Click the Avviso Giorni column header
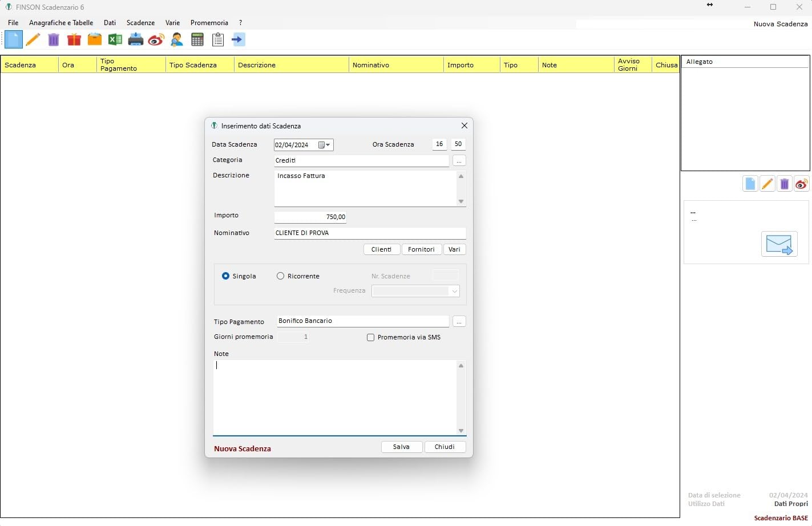 click(x=633, y=64)
